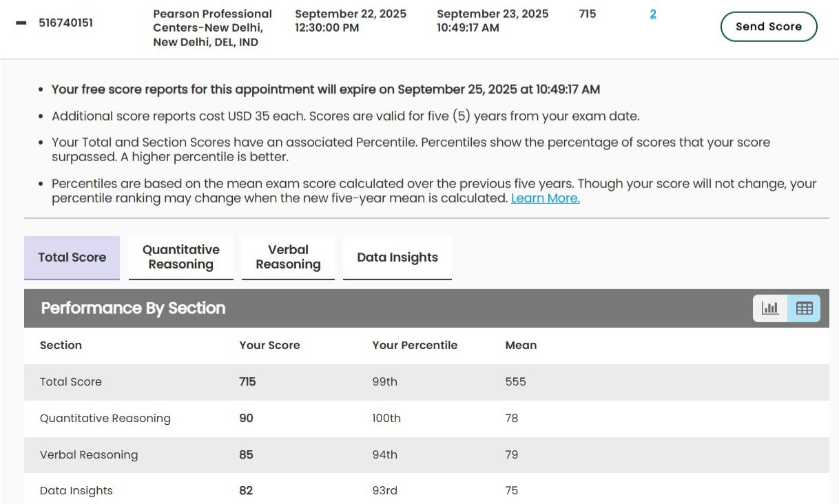Select the Data Insights table row label
The width and height of the screenshot is (839, 504).
point(76,491)
